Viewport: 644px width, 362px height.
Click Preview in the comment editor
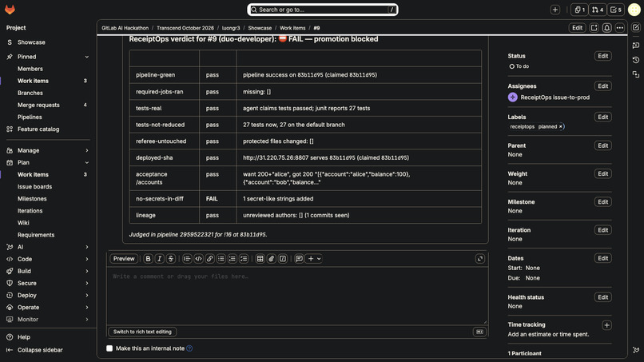[124, 258]
